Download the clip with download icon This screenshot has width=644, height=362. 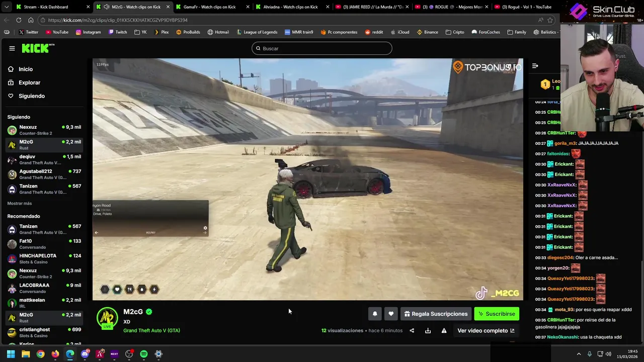(428, 331)
